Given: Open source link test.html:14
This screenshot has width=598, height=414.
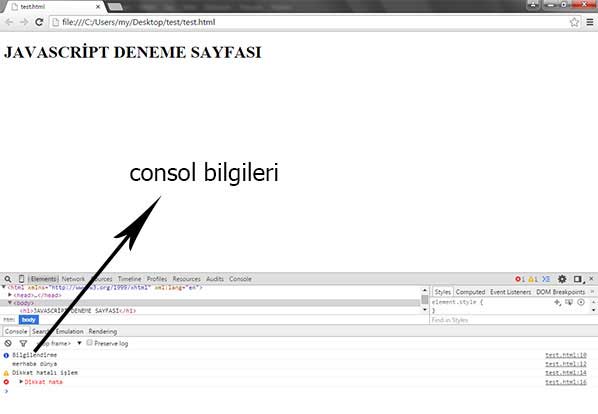Looking at the screenshot, I should pos(566,373).
